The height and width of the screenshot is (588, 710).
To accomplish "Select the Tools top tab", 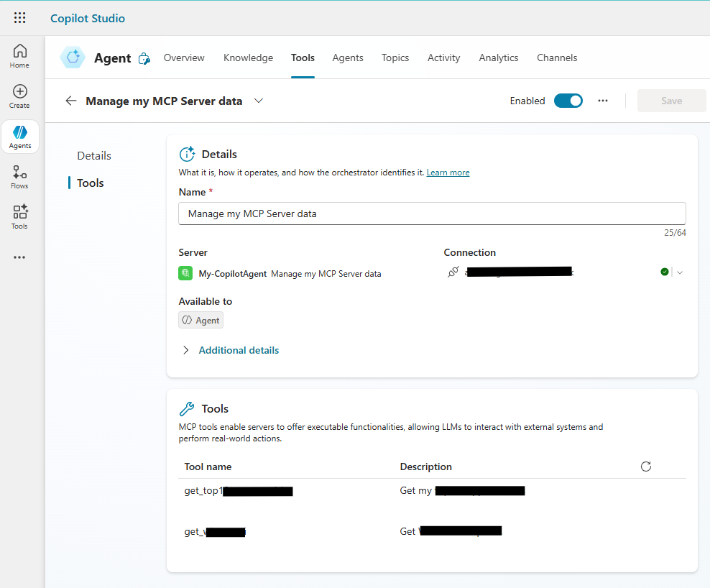I will click(x=303, y=58).
